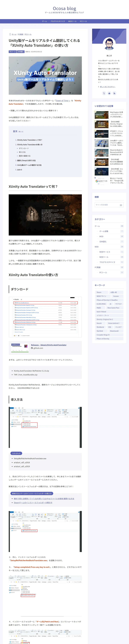Jump to 'XUnity Auto Translatorの使い方' in contents
The image size is (129, 644).
30,144
